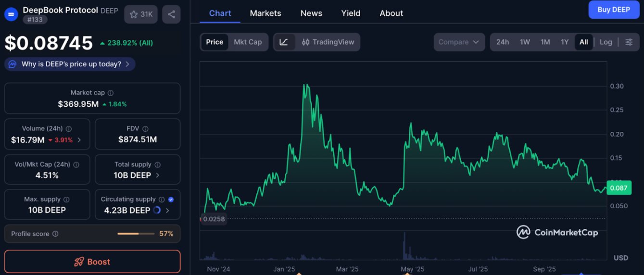
Task: Select 1W time range
Action: pyautogui.click(x=525, y=42)
